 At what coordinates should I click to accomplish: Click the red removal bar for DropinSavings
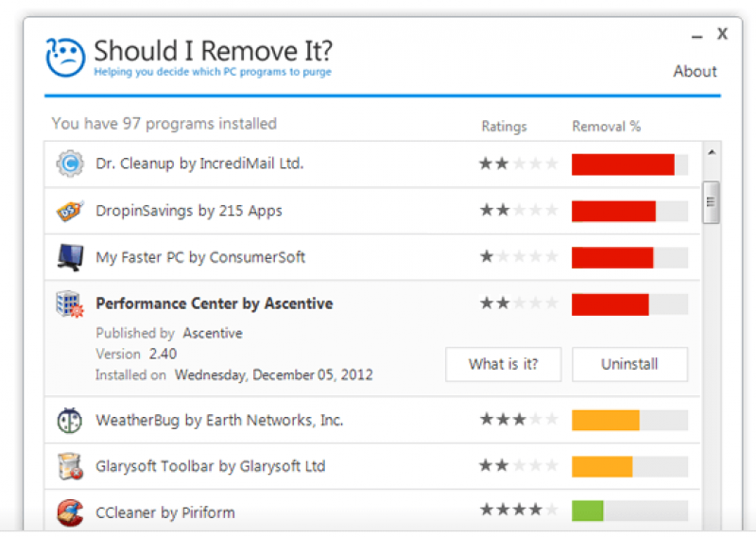[x=613, y=210]
